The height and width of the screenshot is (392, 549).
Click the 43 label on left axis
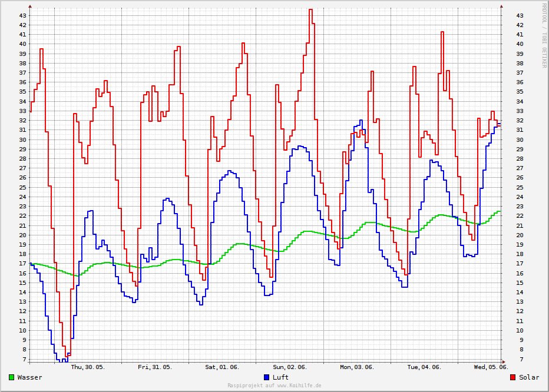[22, 15]
